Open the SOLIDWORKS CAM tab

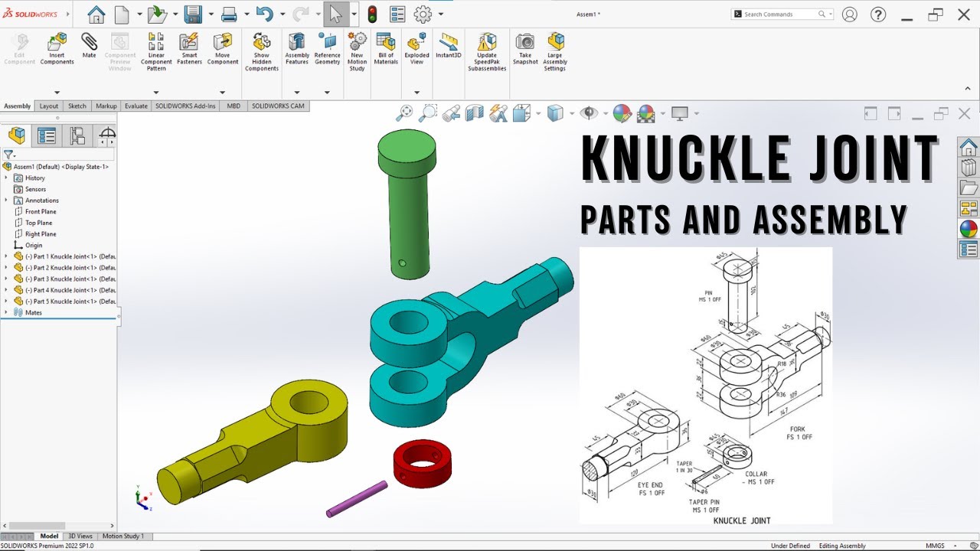tap(278, 106)
